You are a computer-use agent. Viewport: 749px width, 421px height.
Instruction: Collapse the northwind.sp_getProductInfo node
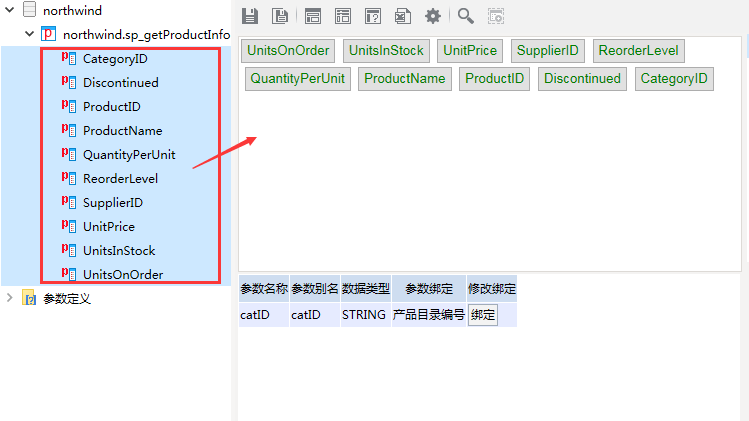coord(30,33)
